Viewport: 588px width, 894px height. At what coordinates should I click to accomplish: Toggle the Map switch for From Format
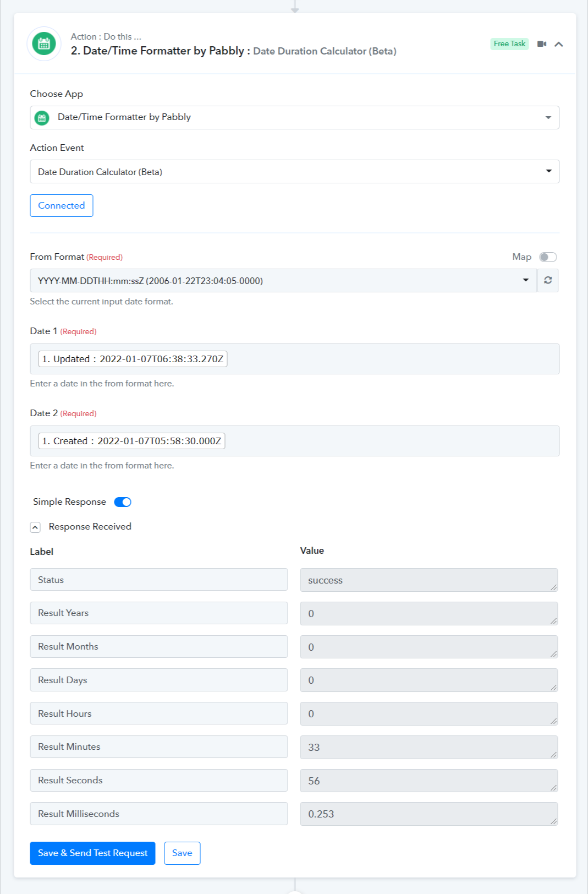548,257
